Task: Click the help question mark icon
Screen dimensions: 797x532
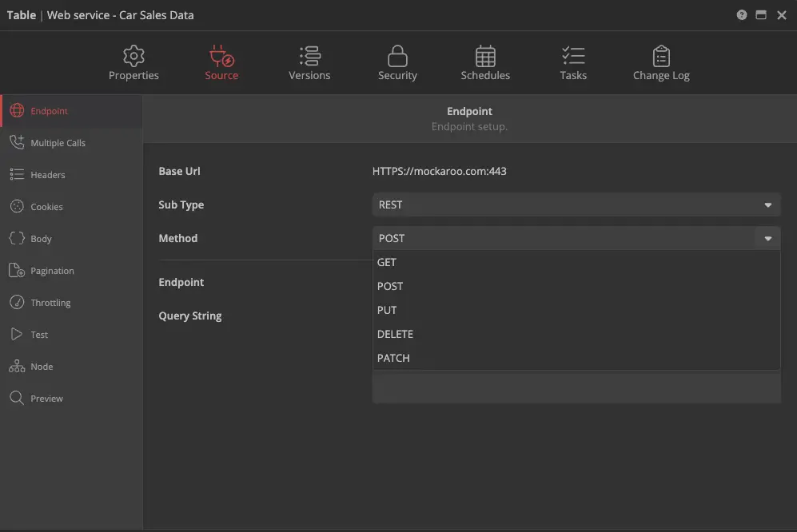Action: click(742, 15)
